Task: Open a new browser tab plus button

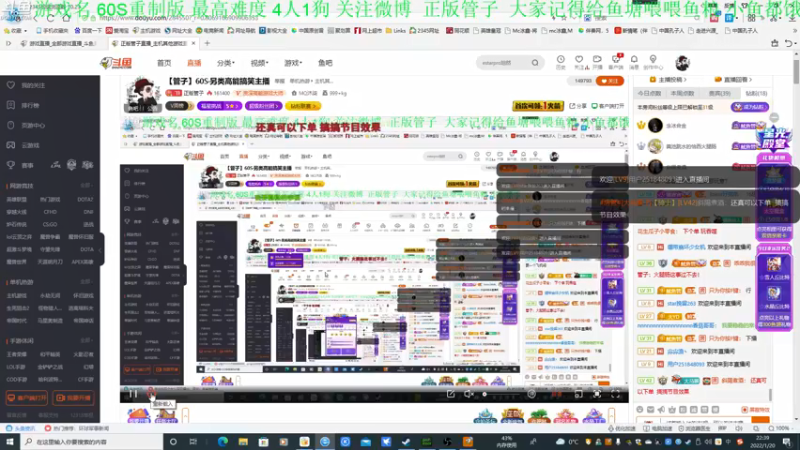Action: (x=207, y=43)
